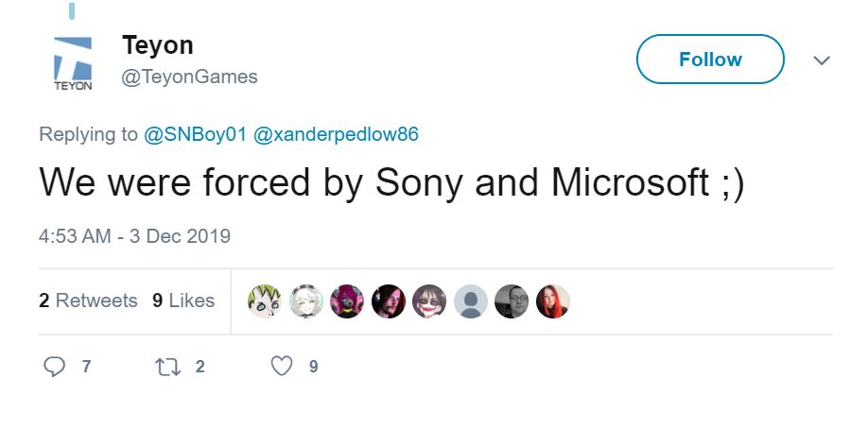The image size is (868, 430).
Task: Open the @SNBoy01 mention link
Action: click(x=195, y=134)
